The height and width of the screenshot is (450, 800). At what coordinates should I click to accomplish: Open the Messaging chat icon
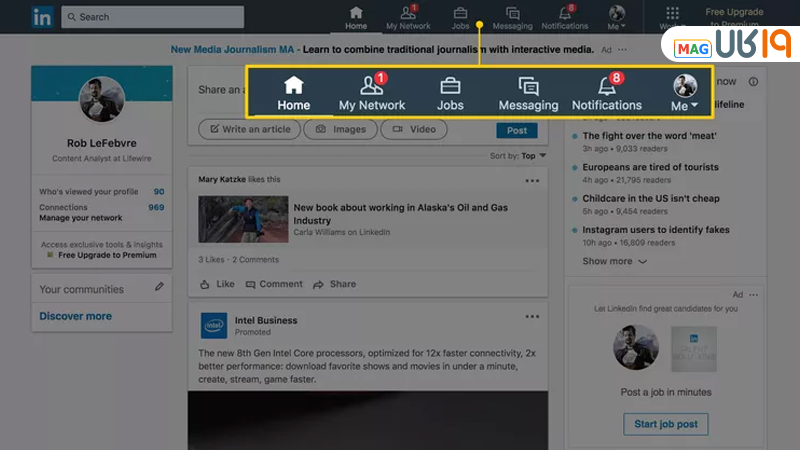528,86
